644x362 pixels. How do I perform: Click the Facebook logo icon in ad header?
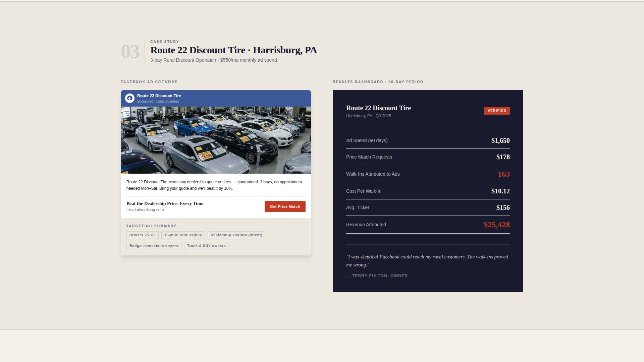click(130, 98)
